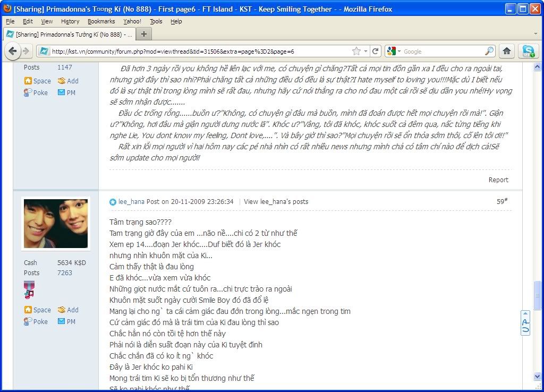The height and width of the screenshot is (392, 544).
Task: Open the Yahoo! menu
Action: pyautogui.click(x=132, y=21)
